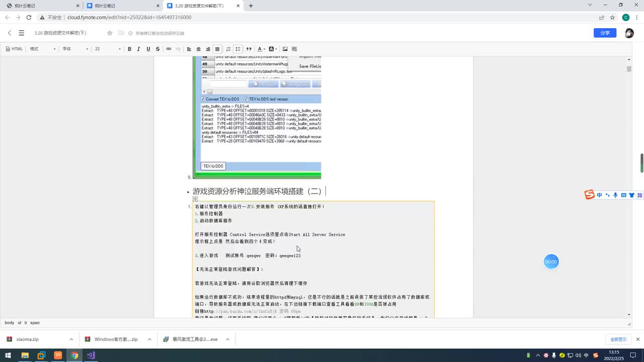
Task: Open the downloaded Windows官方激...zip file
Action: [x=112, y=339]
